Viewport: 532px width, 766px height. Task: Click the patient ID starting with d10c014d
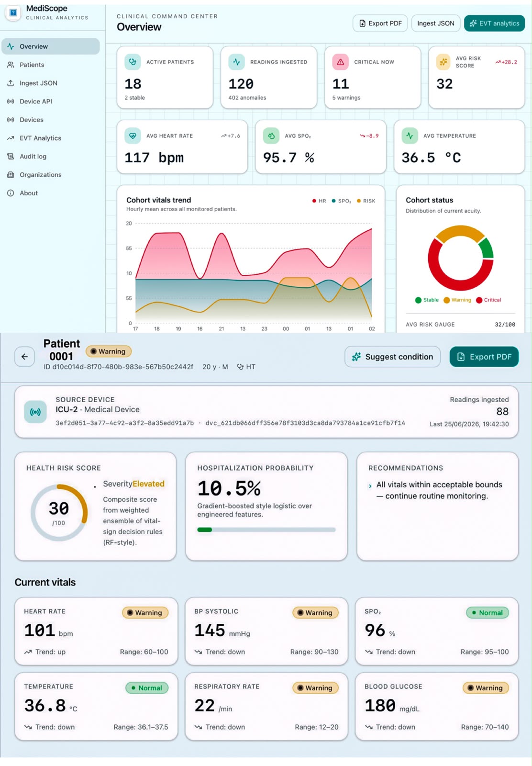(x=119, y=367)
